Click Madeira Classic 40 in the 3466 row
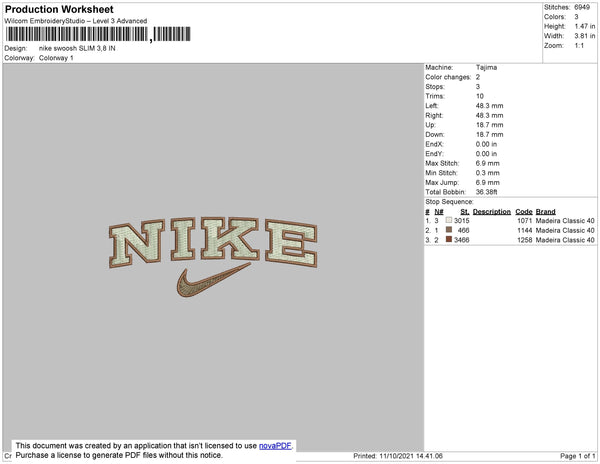Screen dimensions: 600x464 click(565, 240)
